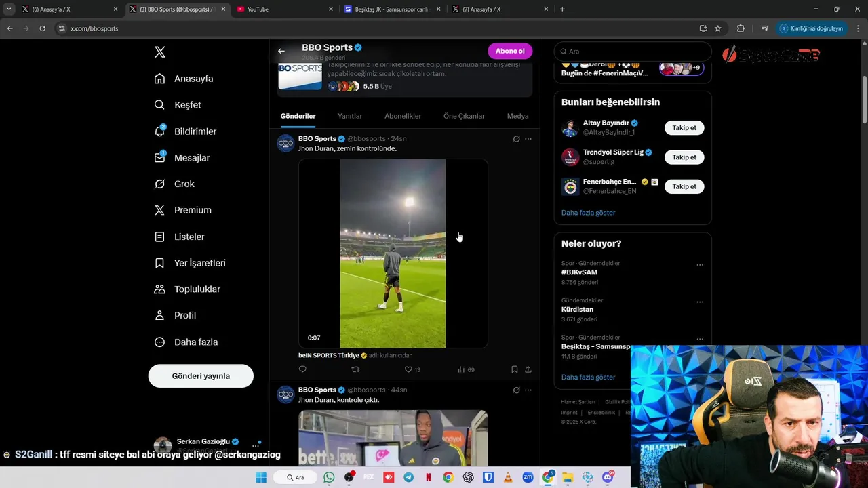Follow Trendyol Süper Lig
The width and height of the screenshot is (868, 488).
click(x=684, y=157)
